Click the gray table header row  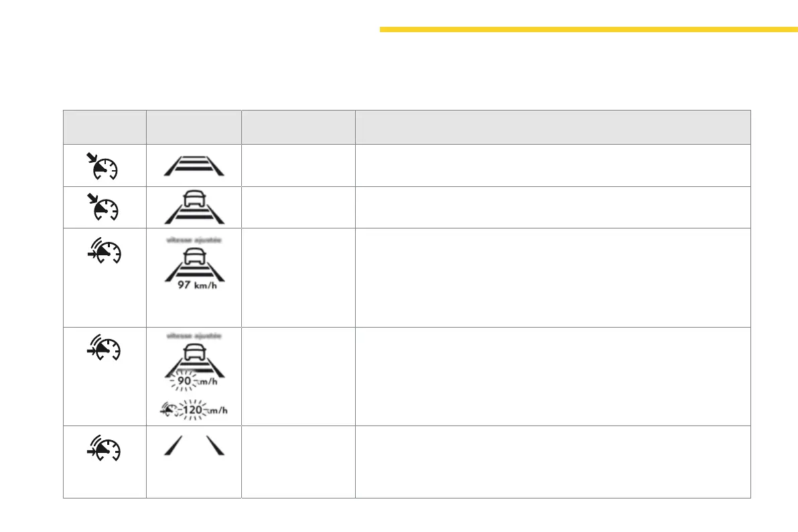(407, 127)
